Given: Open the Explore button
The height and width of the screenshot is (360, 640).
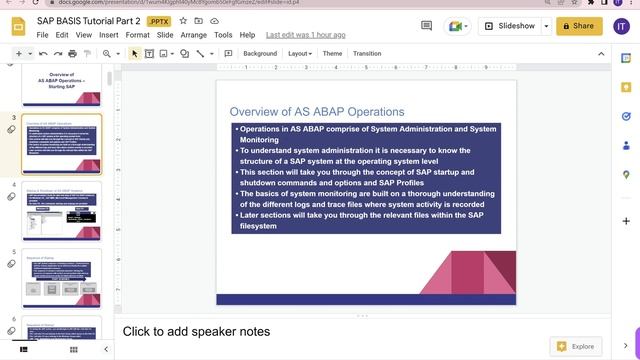Looking at the screenshot, I should tap(576, 347).
